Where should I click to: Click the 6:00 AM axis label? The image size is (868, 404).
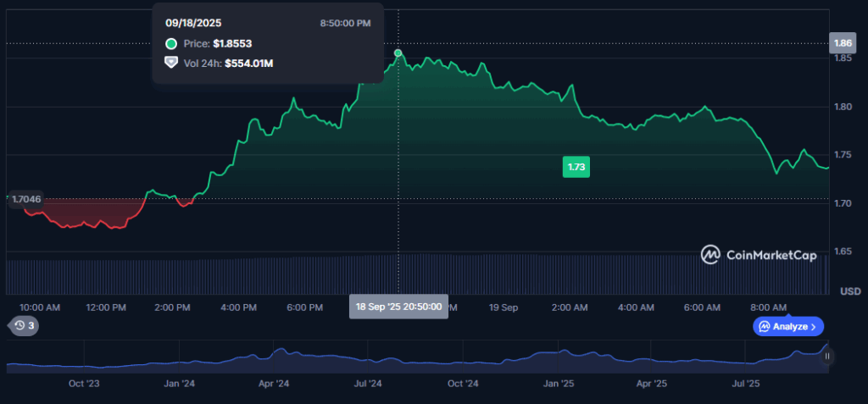pyautogui.click(x=702, y=307)
